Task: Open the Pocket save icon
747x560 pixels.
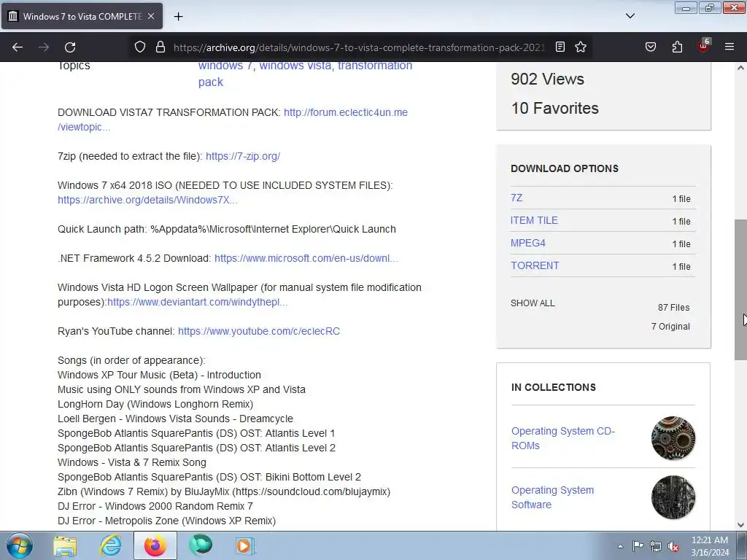Action: click(x=650, y=47)
